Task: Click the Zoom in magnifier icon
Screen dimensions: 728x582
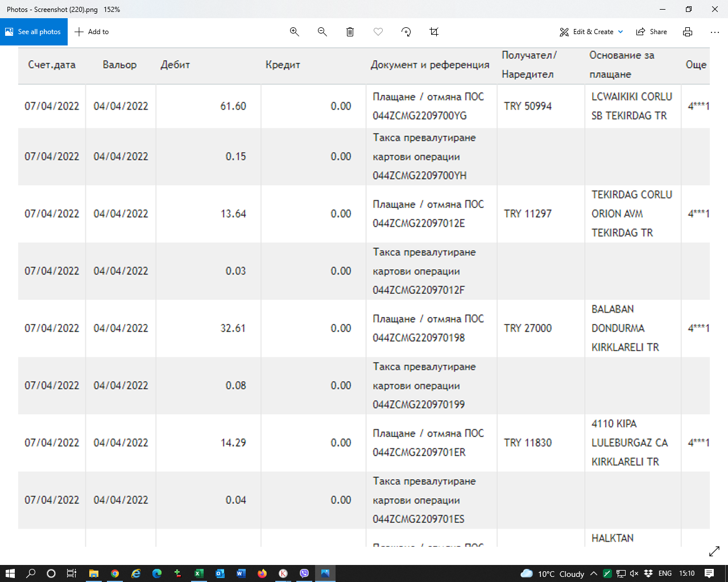Action: [294, 32]
